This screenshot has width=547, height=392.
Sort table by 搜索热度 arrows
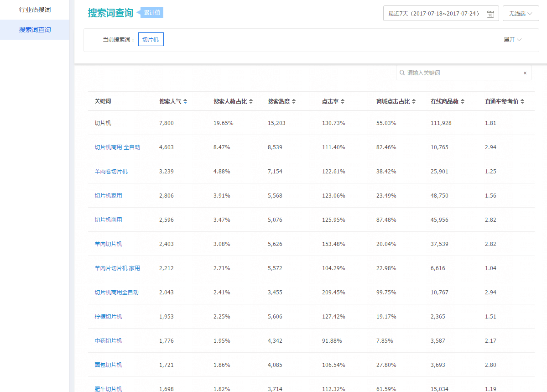click(294, 101)
